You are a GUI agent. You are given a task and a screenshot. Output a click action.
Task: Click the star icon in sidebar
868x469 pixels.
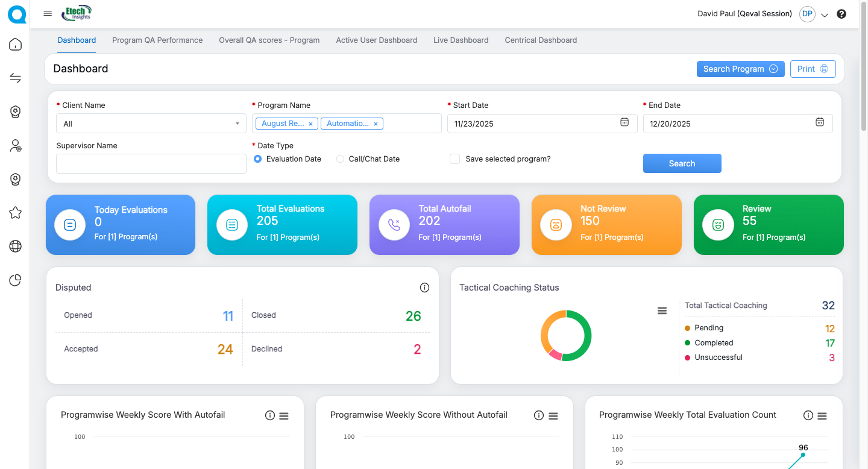(x=16, y=213)
